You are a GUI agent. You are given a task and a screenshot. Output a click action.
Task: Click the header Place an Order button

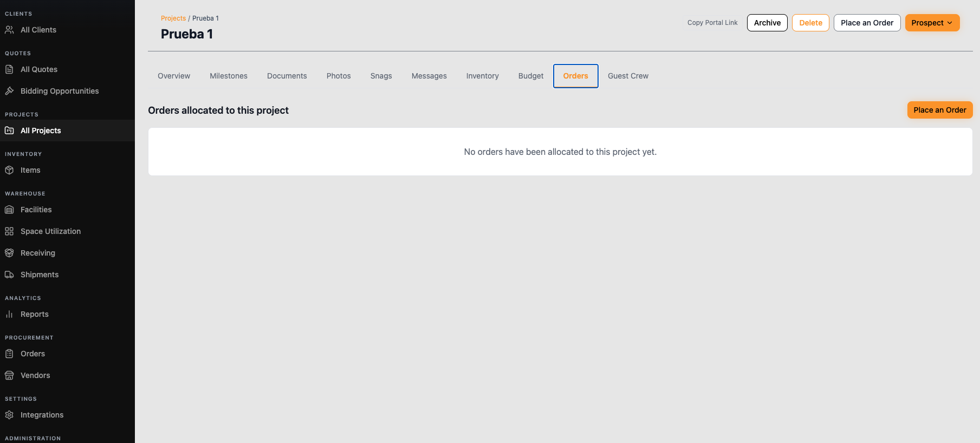(x=867, y=23)
